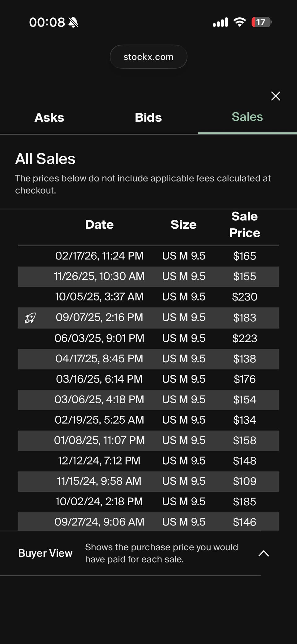Tap the battery indicator showing 17

pyautogui.click(x=261, y=22)
